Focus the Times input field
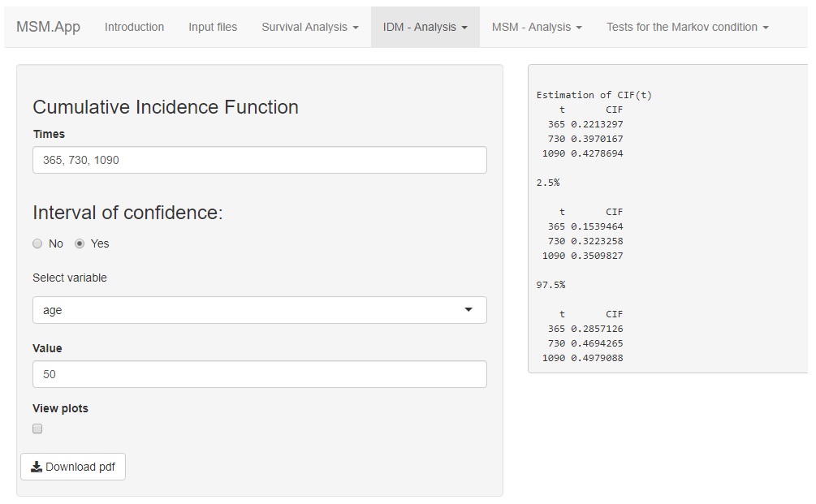The width and height of the screenshot is (816, 504). [x=260, y=160]
